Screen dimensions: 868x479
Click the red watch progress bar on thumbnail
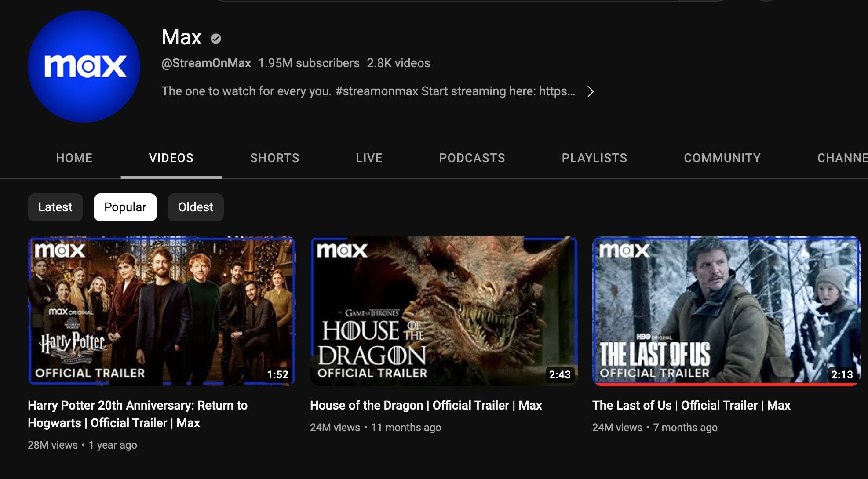click(x=726, y=385)
